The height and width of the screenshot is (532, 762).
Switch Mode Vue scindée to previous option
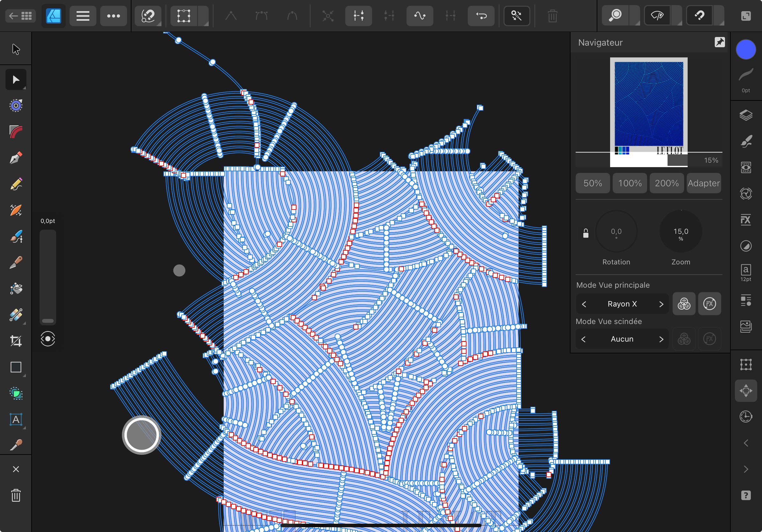click(584, 339)
